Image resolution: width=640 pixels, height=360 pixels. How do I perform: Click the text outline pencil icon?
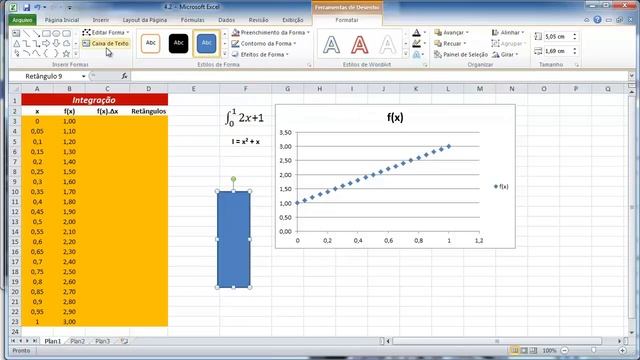[x=416, y=43]
